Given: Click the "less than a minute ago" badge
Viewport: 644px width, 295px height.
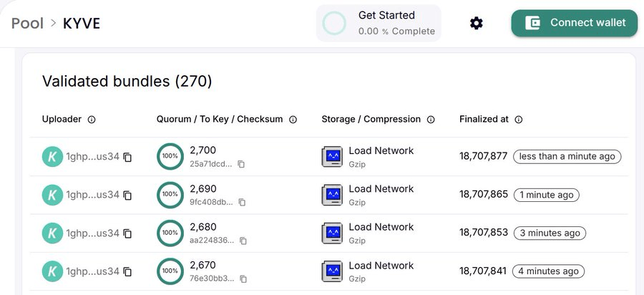Looking at the screenshot, I should tap(567, 156).
